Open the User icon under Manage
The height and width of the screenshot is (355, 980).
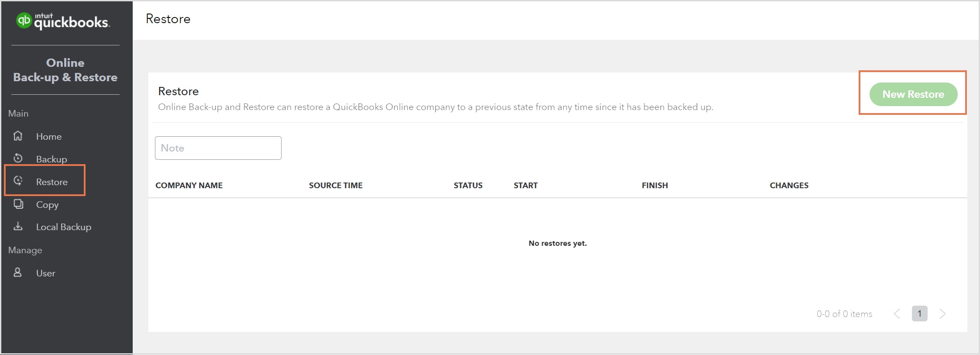[x=18, y=273]
